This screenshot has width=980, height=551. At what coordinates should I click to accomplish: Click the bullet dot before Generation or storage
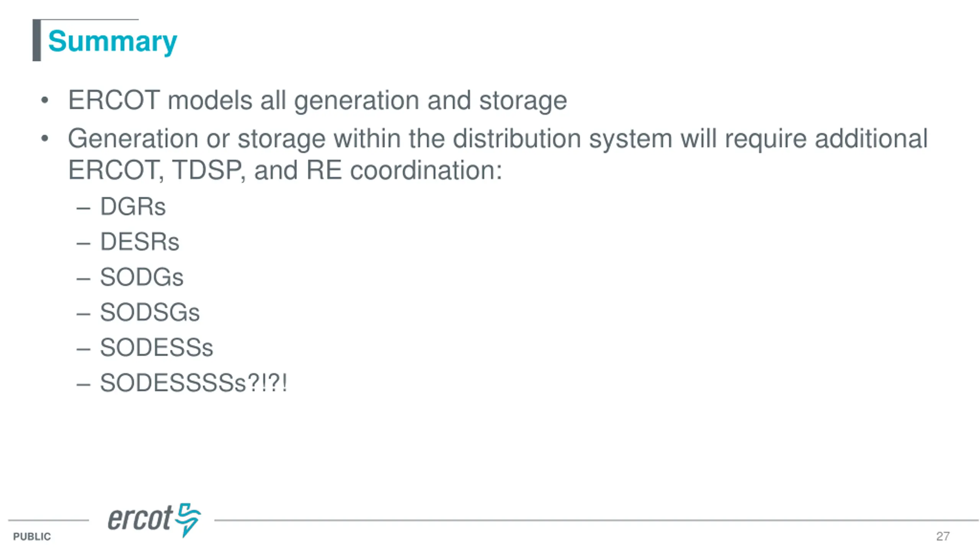pos(45,139)
